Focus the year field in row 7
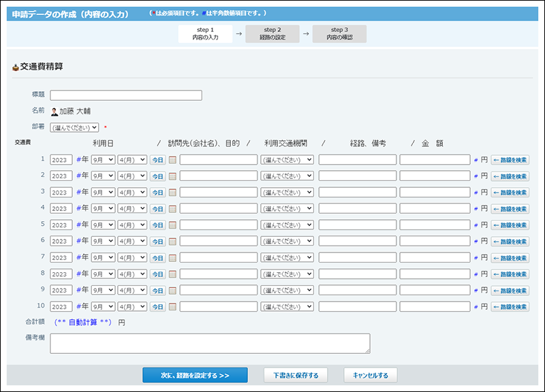 coord(61,257)
